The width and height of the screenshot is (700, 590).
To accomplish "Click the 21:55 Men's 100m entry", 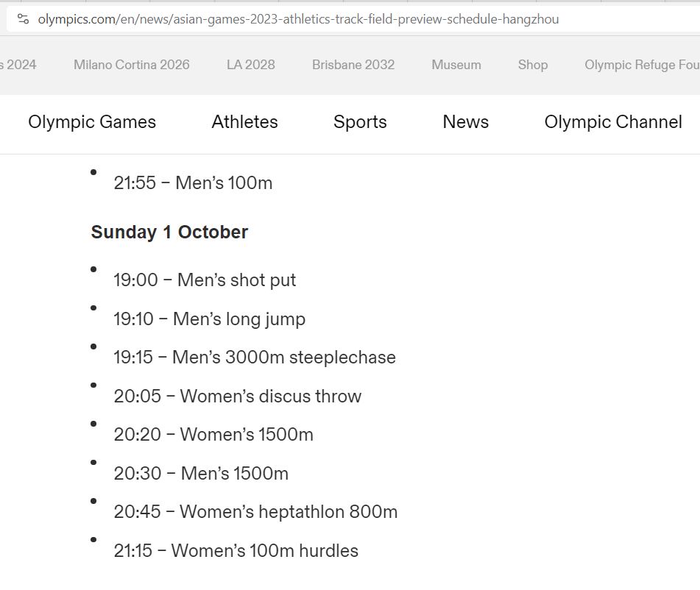I will coord(193,183).
